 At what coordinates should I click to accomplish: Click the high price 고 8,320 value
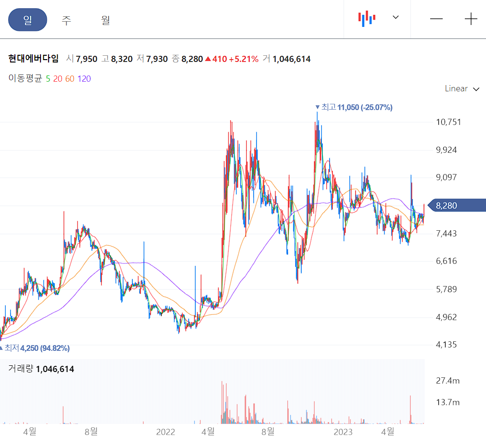[117, 59]
